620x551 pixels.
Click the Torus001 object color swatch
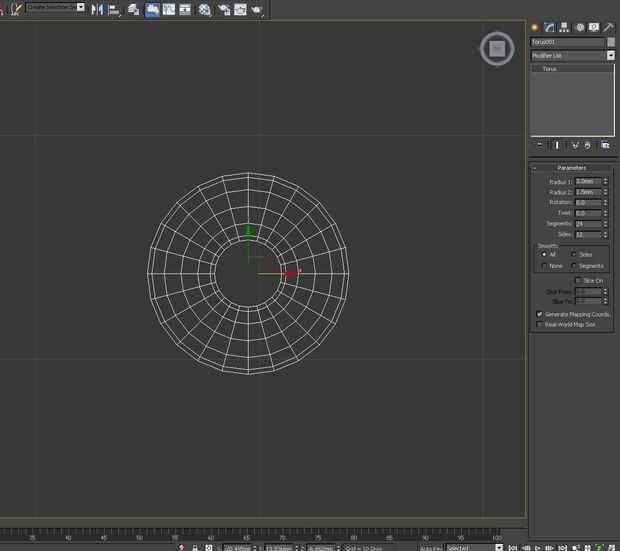pyautogui.click(x=610, y=42)
